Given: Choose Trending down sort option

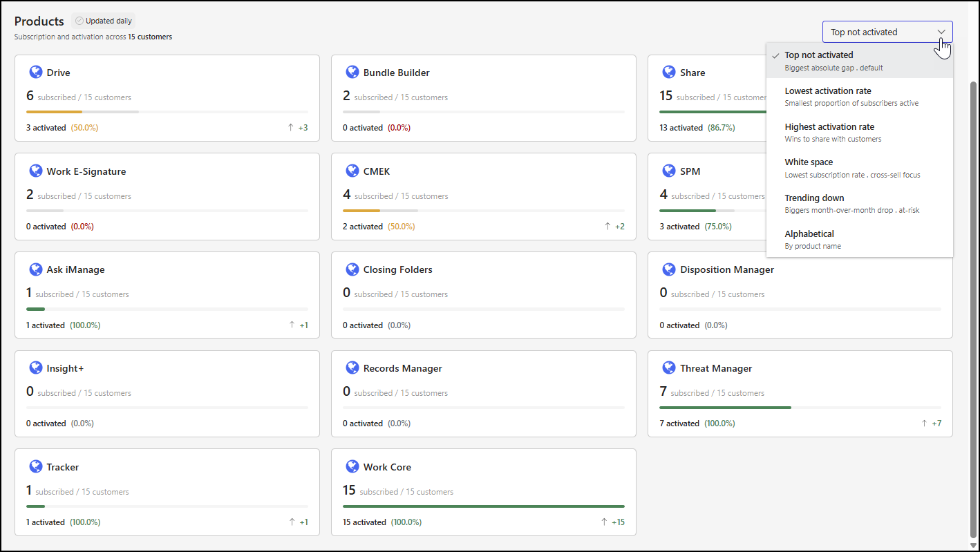Looking at the screenshot, I should (x=860, y=204).
